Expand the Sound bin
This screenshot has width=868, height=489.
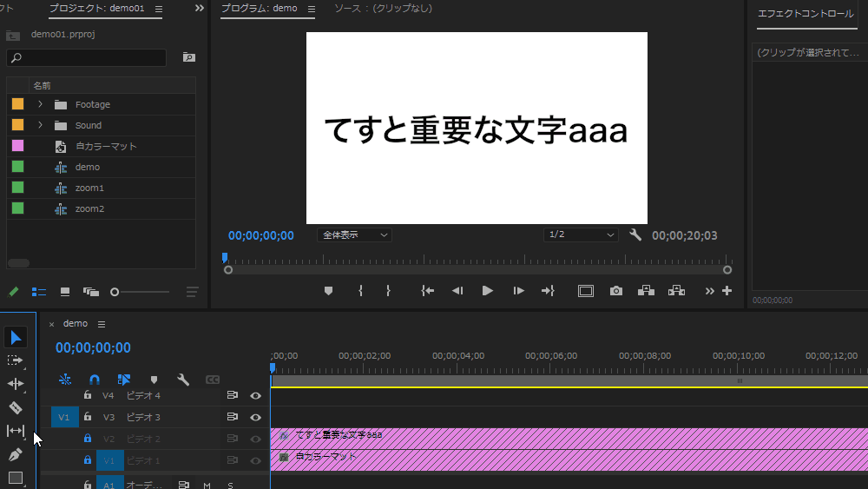tap(40, 125)
